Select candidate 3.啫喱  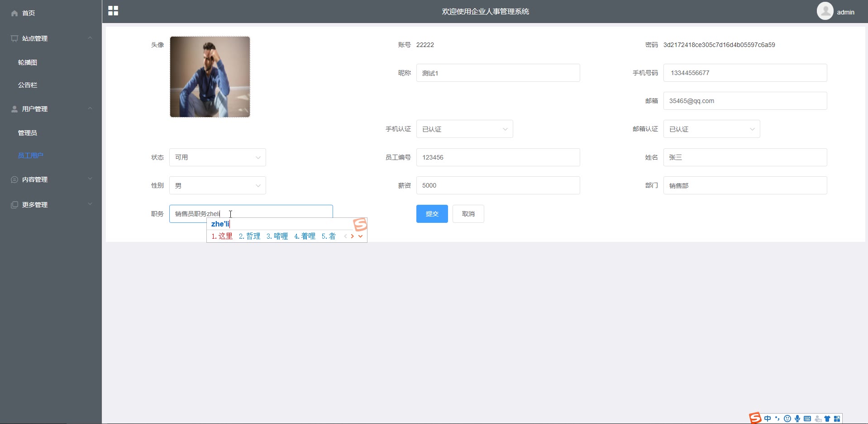tap(277, 236)
